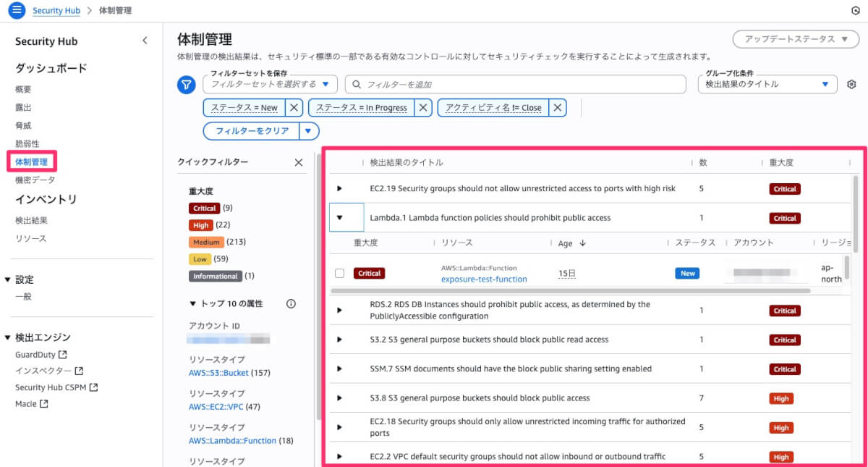Open the アップデートステータス dropdown
Image resolution: width=868 pixels, height=467 pixels.
pos(796,39)
